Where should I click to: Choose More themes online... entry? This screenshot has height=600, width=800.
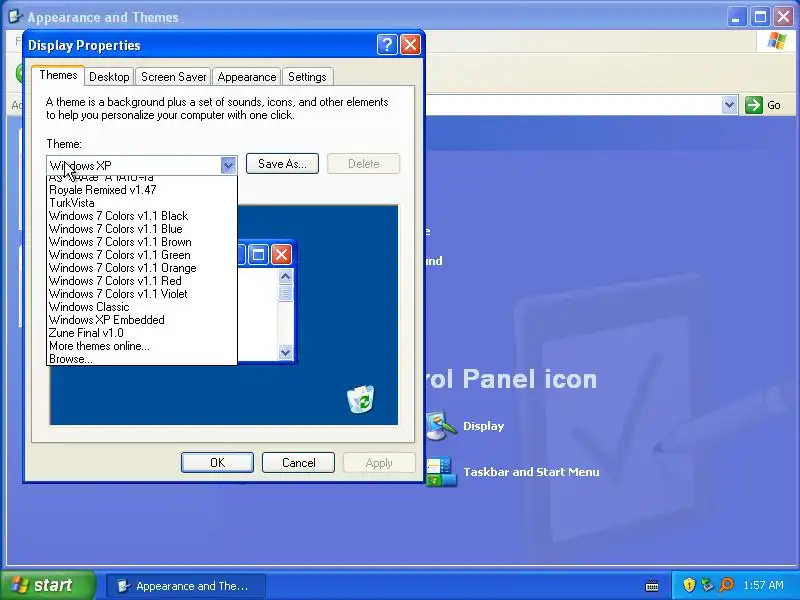(142, 346)
